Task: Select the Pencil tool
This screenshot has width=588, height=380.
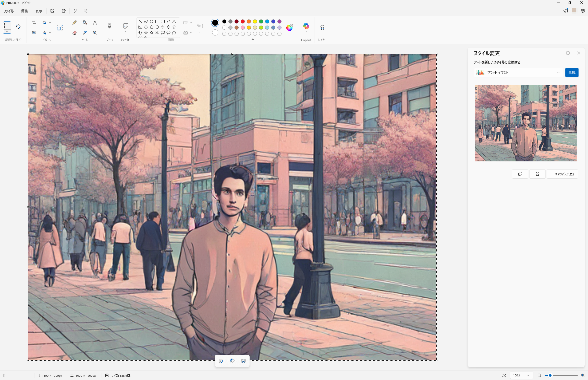Action: [x=75, y=23]
